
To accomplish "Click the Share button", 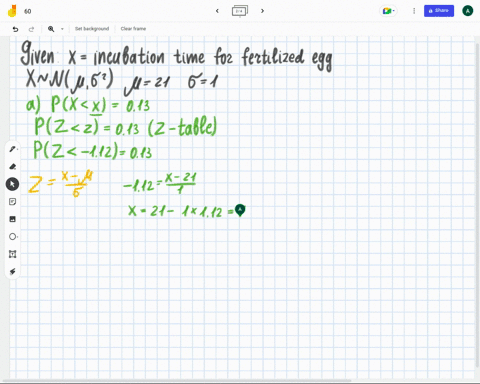I will (439, 11).
